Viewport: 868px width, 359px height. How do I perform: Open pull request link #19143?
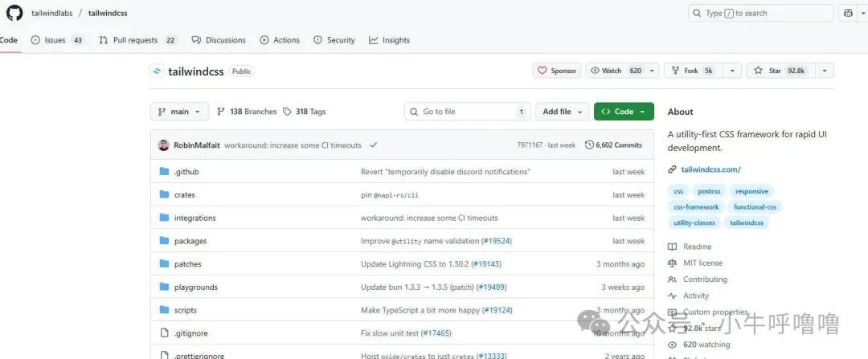click(x=486, y=264)
